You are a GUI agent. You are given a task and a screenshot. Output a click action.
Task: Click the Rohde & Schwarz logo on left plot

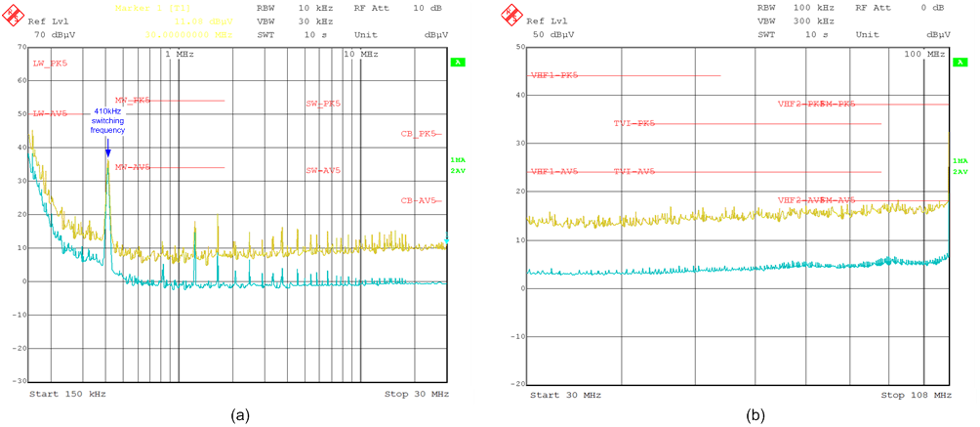(15, 13)
